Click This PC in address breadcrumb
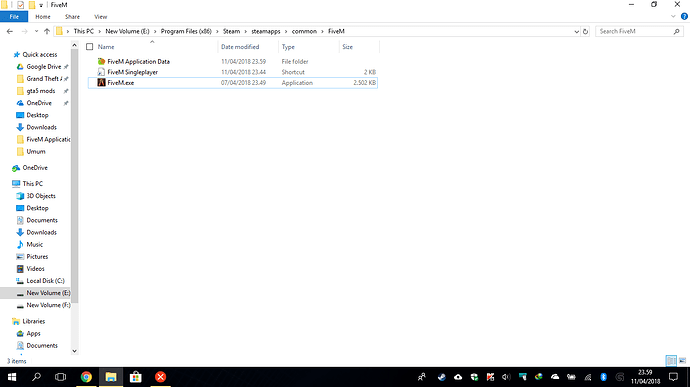This screenshot has height=387, width=690. [84, 31]
